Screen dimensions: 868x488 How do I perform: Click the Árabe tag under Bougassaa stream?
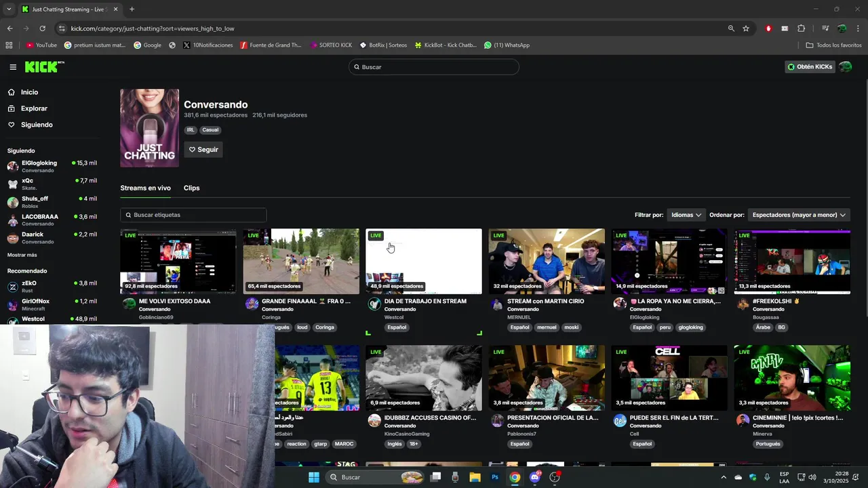click(763, 327)
